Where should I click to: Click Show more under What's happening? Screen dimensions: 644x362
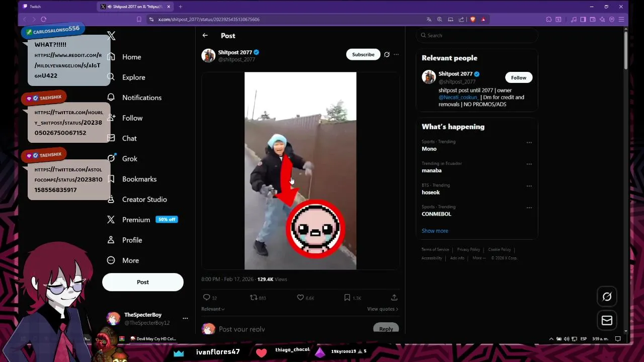[435, 231]
